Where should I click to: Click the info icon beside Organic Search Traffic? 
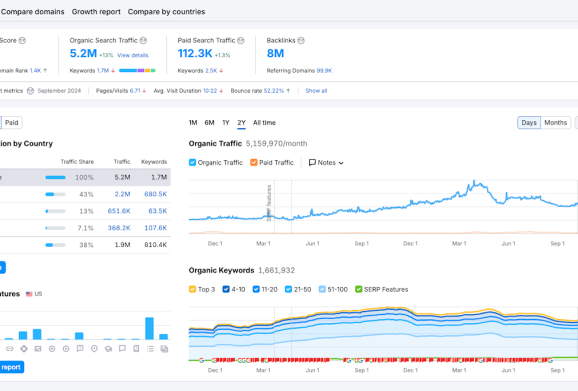click(143, 41)
